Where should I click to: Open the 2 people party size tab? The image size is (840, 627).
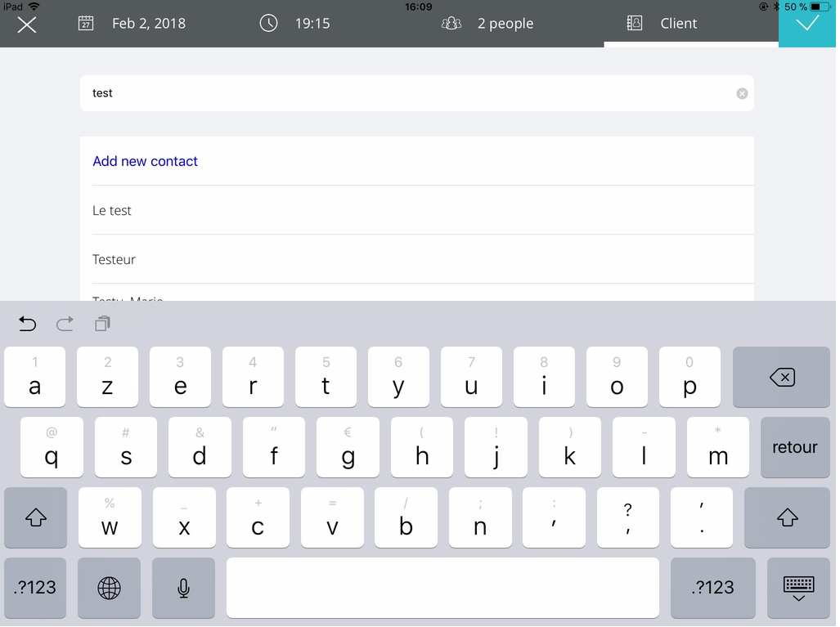(x=487, y=24)
